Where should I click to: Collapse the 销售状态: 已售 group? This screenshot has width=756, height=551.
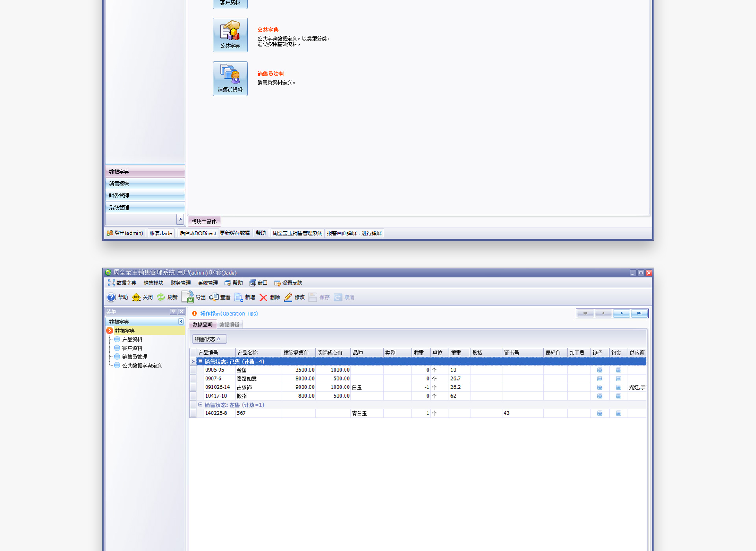tap(200, 361)
